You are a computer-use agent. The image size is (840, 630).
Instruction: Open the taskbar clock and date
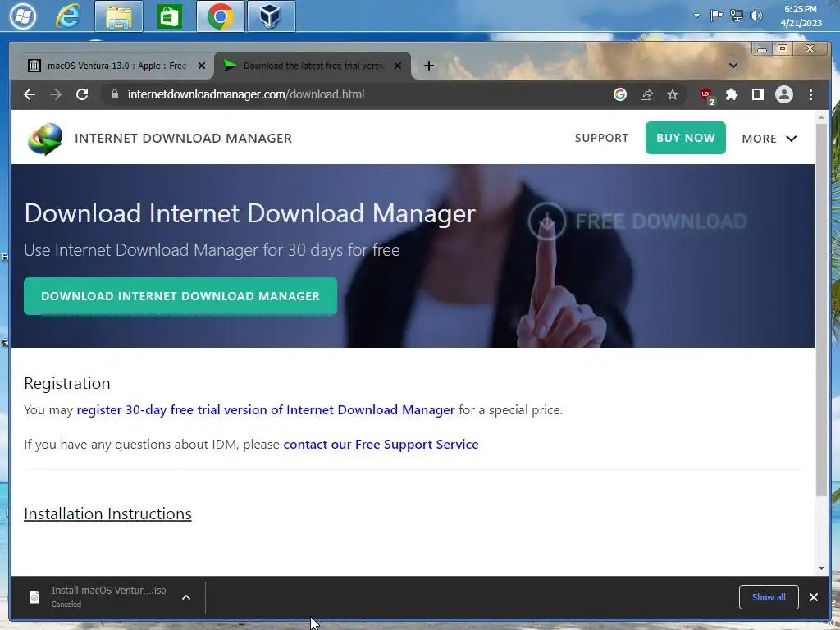[801, 16]
